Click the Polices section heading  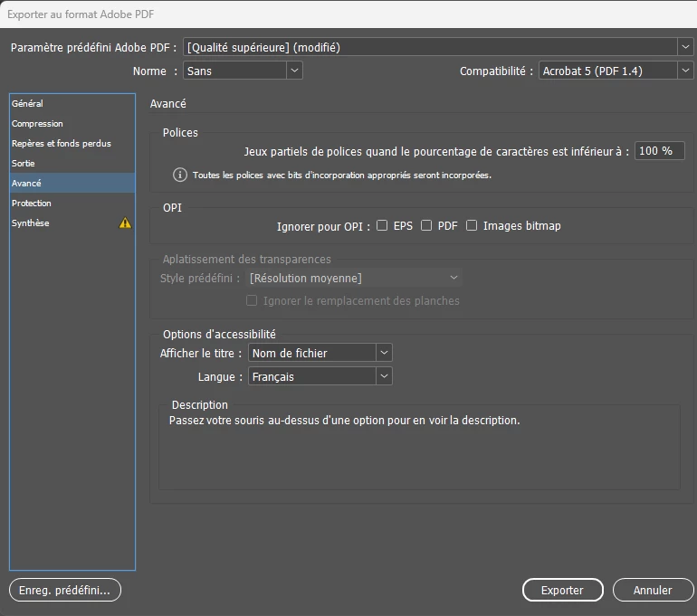[180, 132]
